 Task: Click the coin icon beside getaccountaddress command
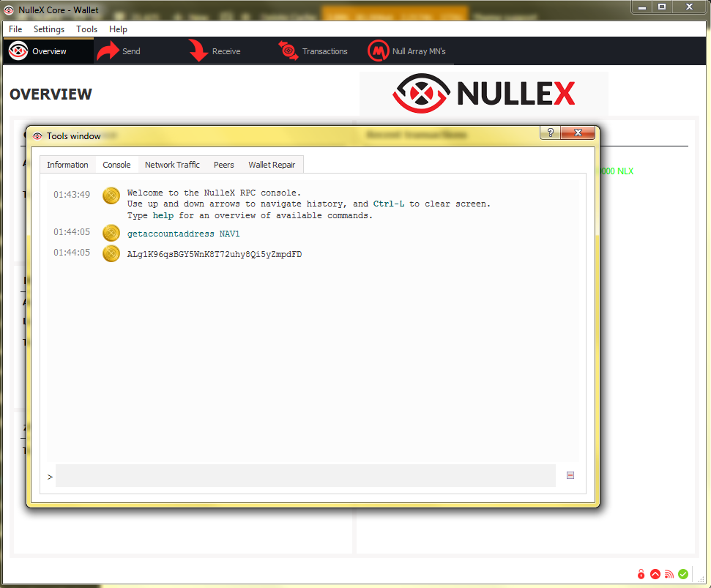[x=111, y=233]
